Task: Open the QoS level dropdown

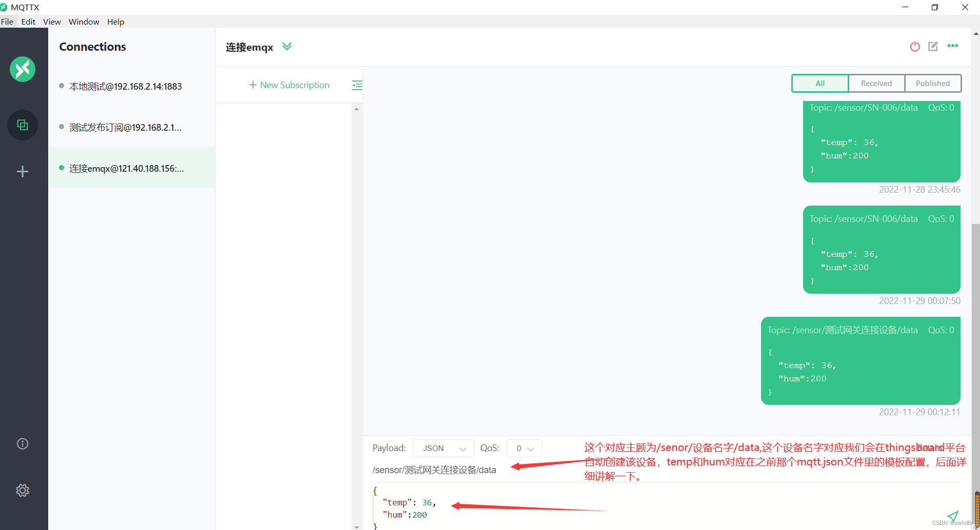Action: point(524,449)
